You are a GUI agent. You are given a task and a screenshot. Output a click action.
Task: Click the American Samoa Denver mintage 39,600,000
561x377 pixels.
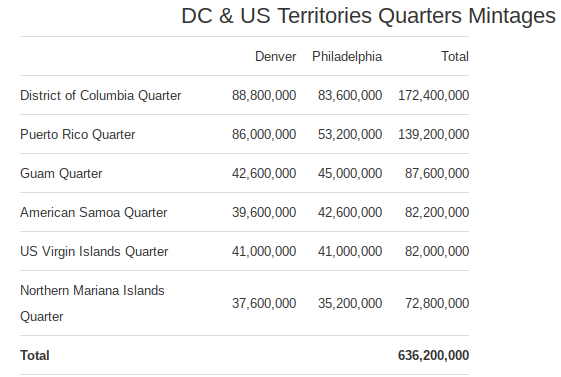(x=264, y=212)
